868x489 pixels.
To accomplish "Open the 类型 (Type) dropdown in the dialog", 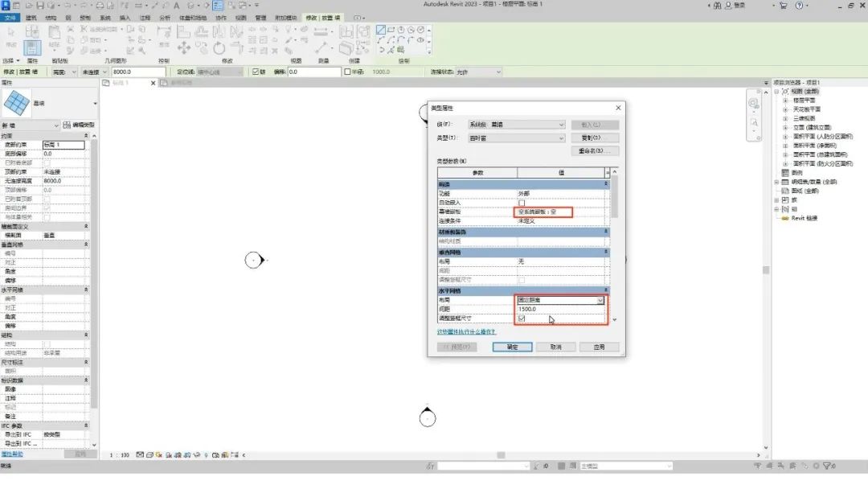I will (x=517, y=138).
